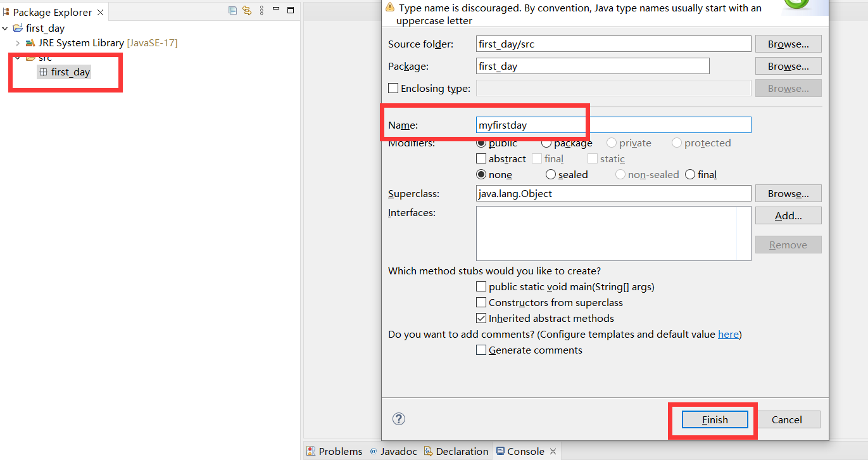Browse for the Source folder
Viewport: 868px width, 460px height.
coord(788,44)
